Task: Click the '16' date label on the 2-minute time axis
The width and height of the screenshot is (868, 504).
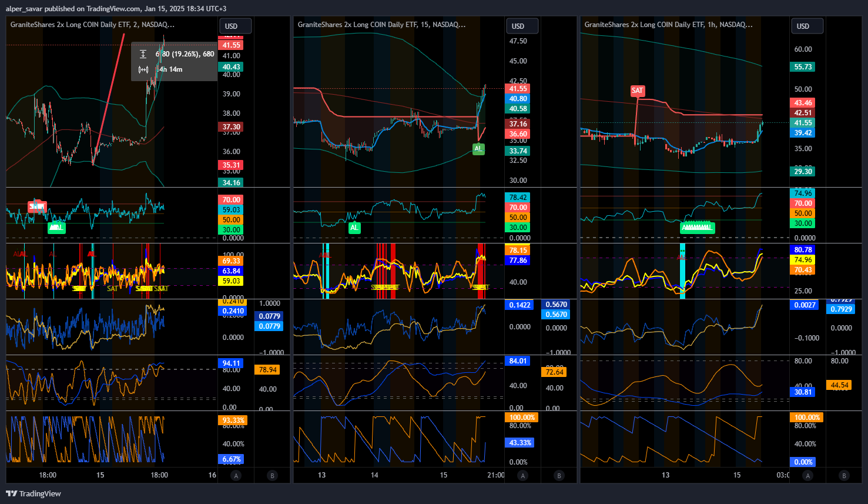Action: pos(212,475)
